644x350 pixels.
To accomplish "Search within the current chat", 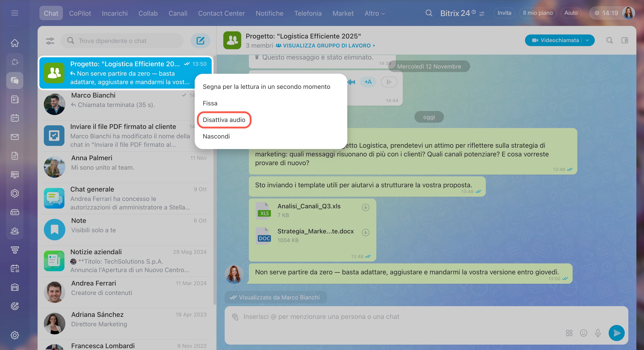I will click(609, 40).
